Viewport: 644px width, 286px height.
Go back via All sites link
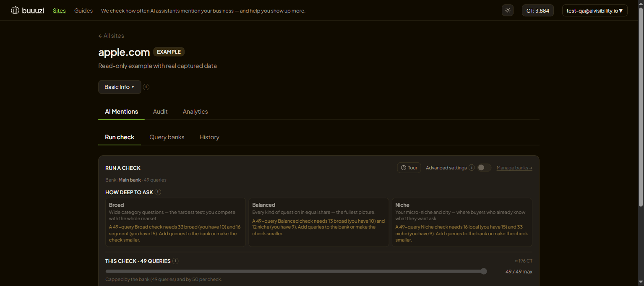(111, 36)
